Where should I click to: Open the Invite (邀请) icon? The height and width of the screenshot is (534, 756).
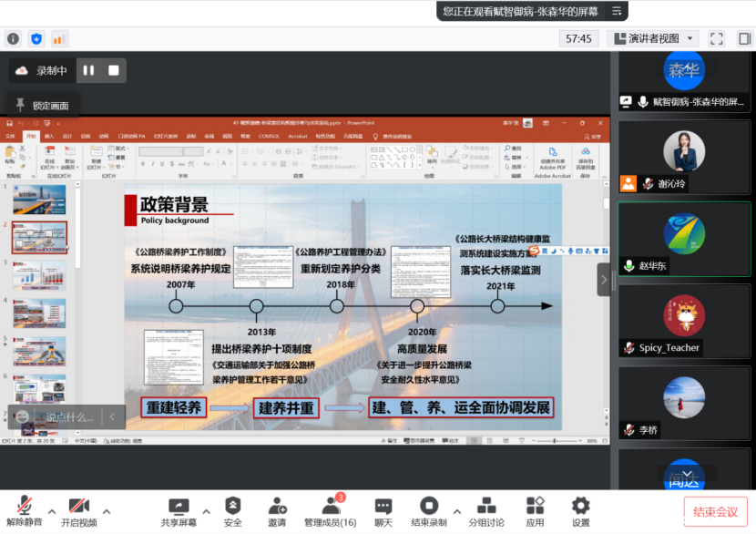pos(277,511)
